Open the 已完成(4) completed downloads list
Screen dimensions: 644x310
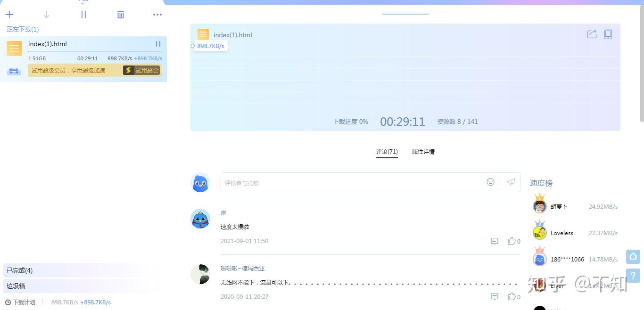(x=19, y=270)
